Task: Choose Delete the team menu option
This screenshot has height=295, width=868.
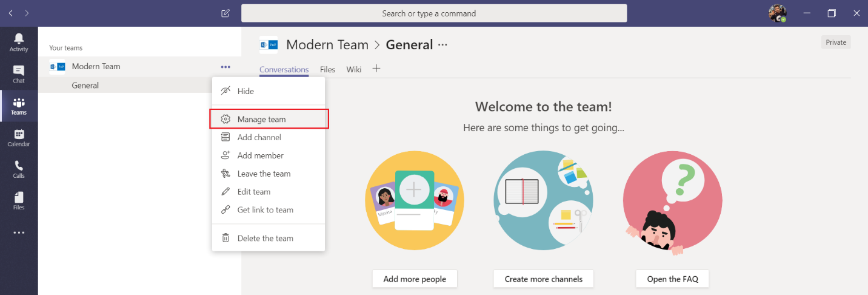Action: (265, 239)
